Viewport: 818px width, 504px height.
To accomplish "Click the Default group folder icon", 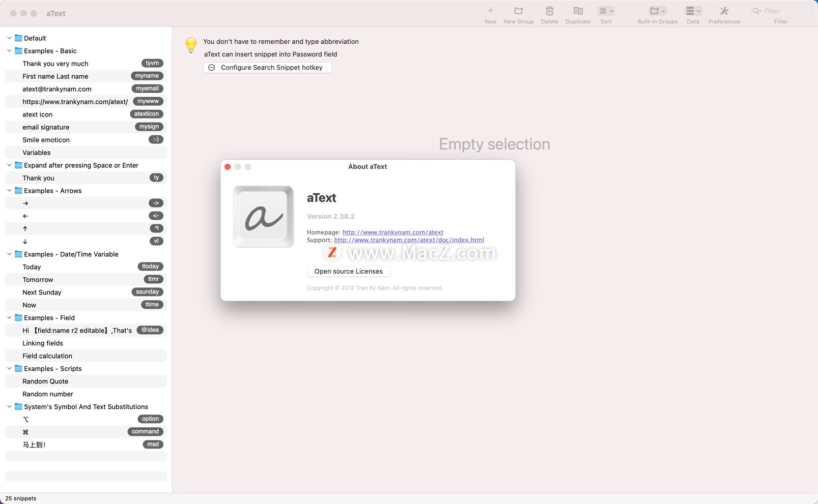I will [18, 38].
